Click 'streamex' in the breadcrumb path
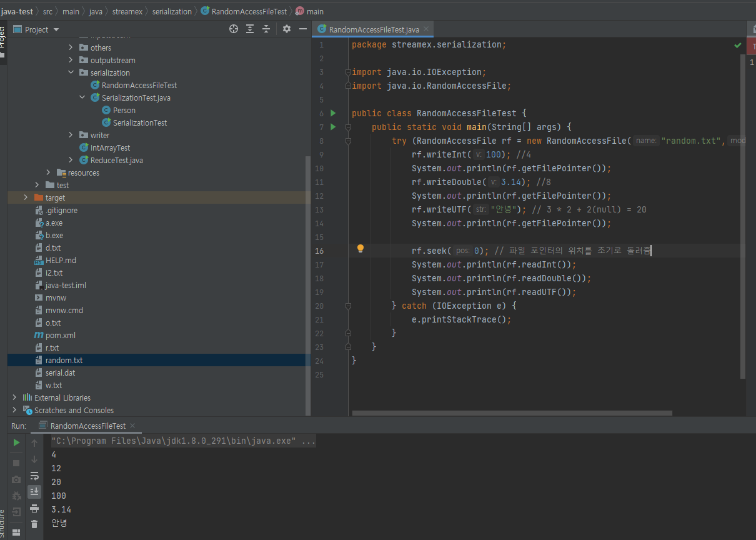756x540 pixels. coord(127,11)
